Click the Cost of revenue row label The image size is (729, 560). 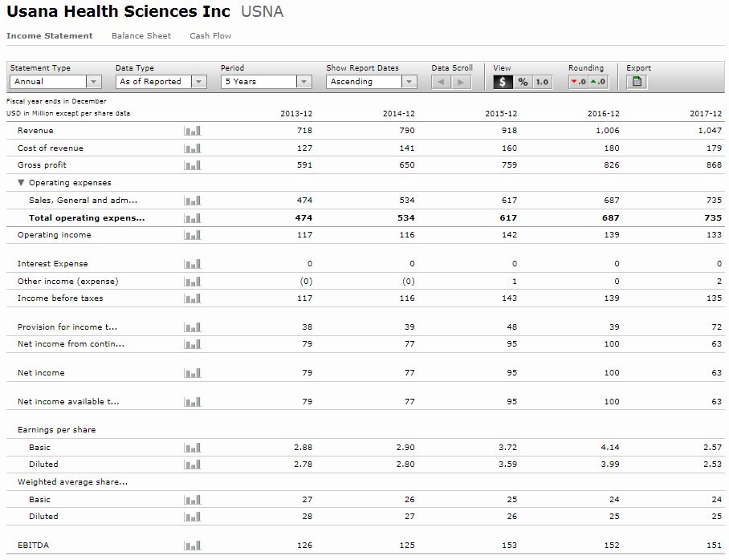[51, 148]
